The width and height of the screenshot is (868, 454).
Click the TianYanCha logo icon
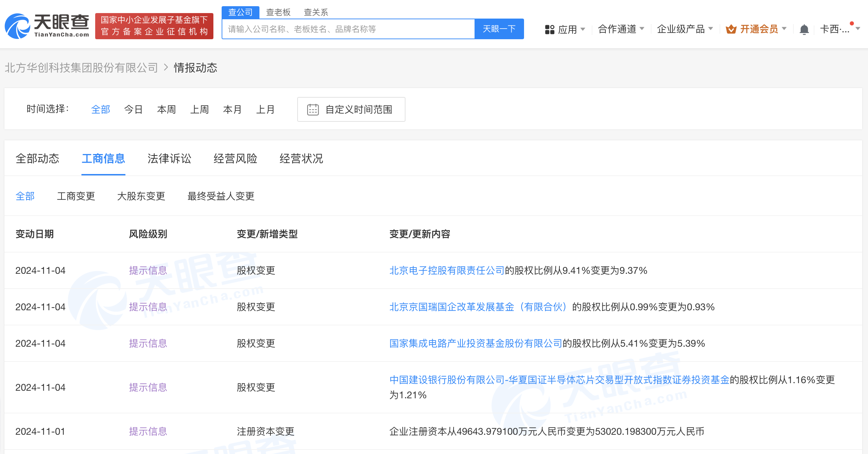[18, 26]
